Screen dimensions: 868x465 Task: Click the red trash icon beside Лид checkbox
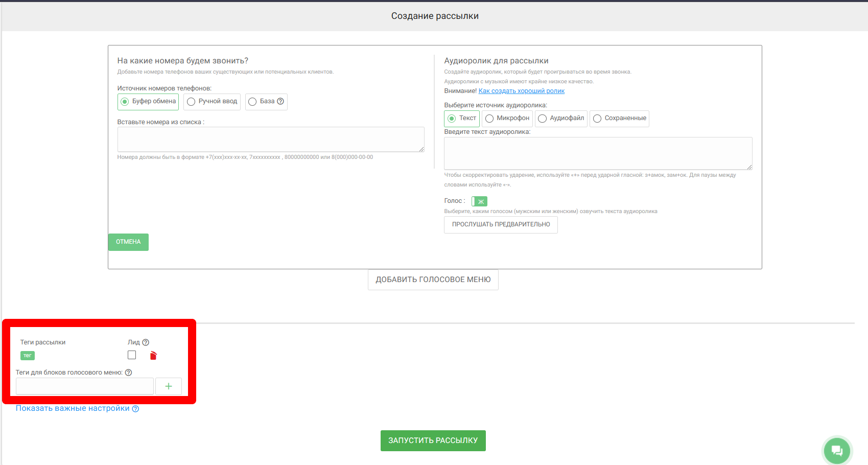153,356
